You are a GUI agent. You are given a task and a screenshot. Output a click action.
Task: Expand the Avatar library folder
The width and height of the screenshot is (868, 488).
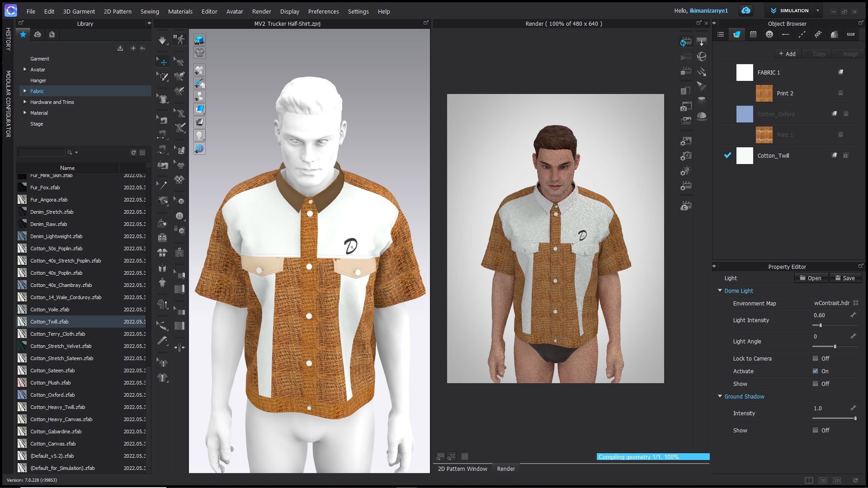click(25, 70)
